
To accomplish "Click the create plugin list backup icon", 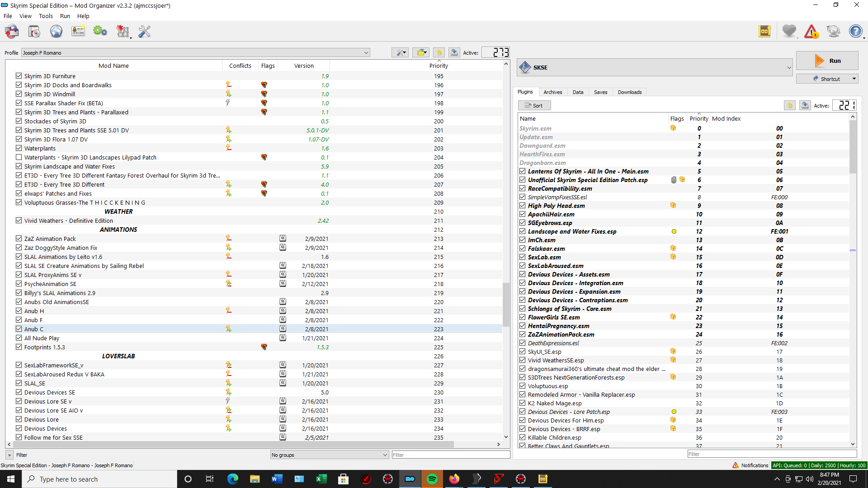I will [805, 105].
